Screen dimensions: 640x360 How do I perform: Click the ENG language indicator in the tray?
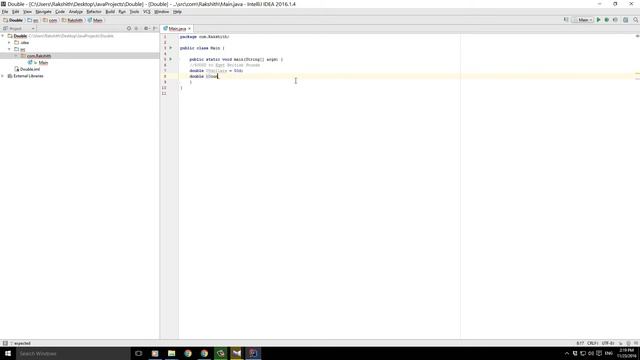(609, 353)
